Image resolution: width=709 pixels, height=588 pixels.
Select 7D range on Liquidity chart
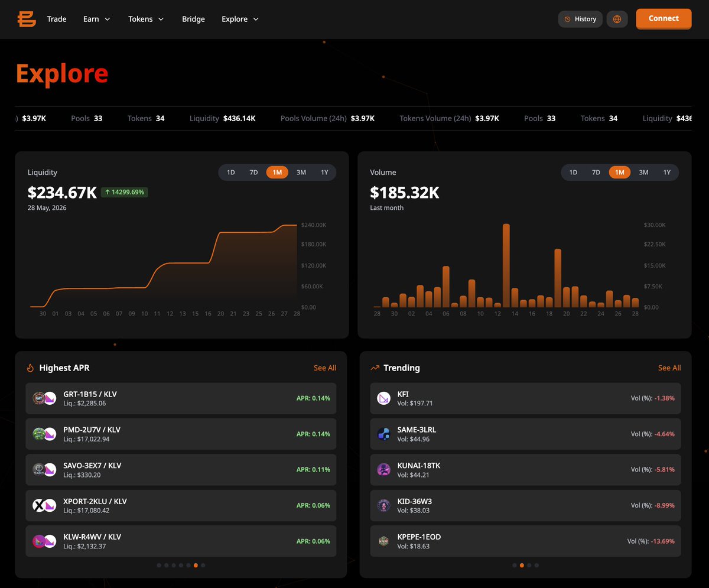(253, 173)
